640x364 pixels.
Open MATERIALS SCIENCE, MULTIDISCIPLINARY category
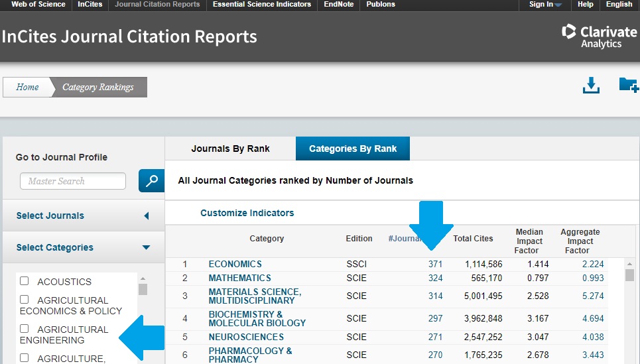255,296
